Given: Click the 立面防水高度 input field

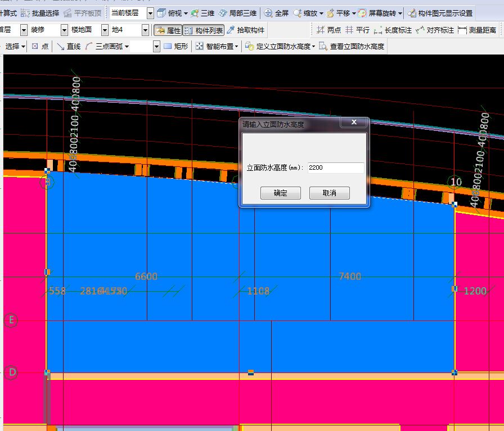Looking at the screenshot, I should click(336, 167).
